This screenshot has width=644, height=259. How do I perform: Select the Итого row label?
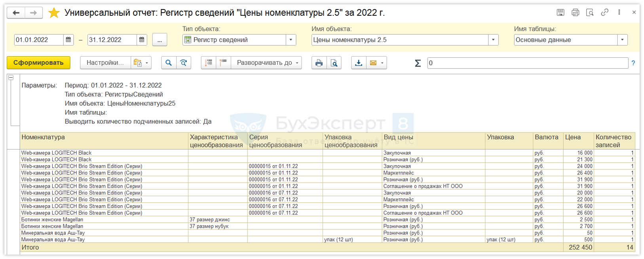(30, 248)
